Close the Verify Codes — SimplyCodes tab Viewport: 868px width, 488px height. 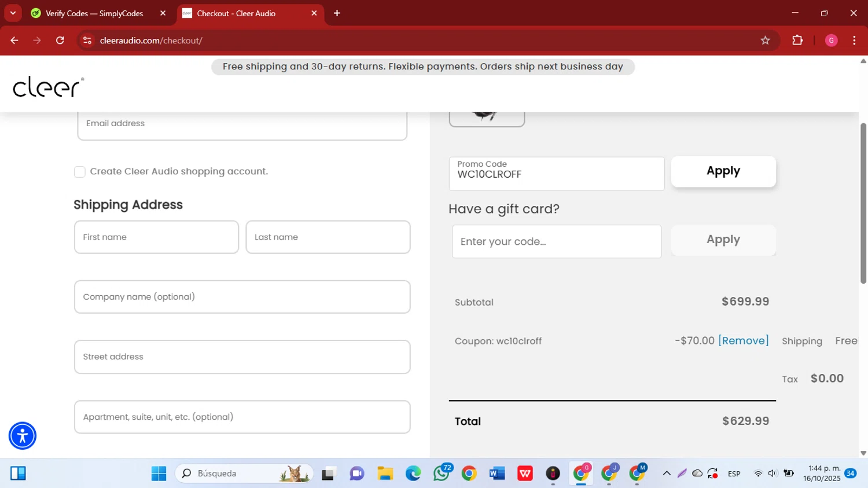[163, 13]
